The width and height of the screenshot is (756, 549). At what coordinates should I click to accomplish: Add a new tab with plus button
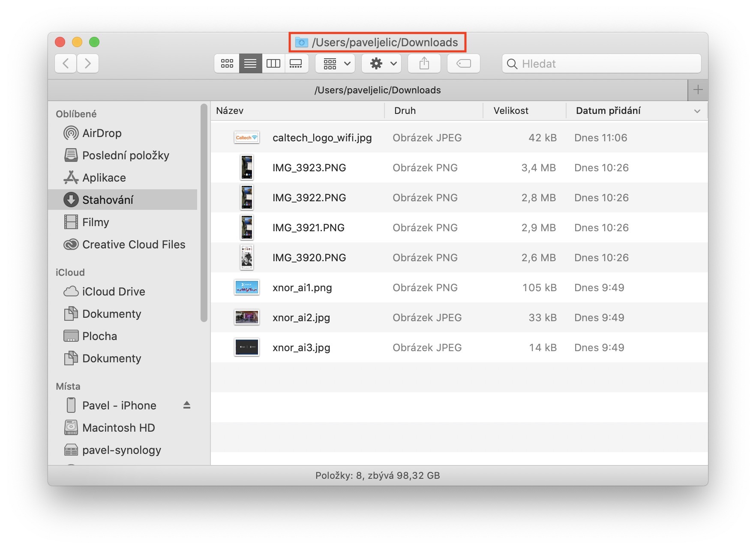point(698,90)
